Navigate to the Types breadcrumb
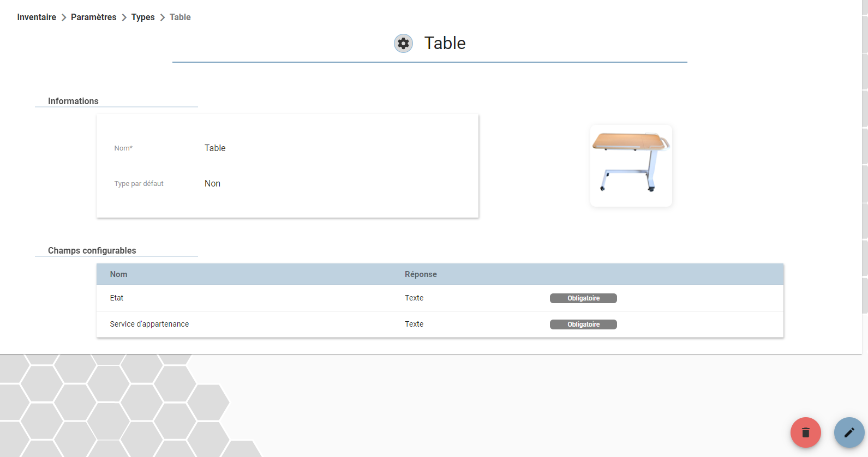 143,17
